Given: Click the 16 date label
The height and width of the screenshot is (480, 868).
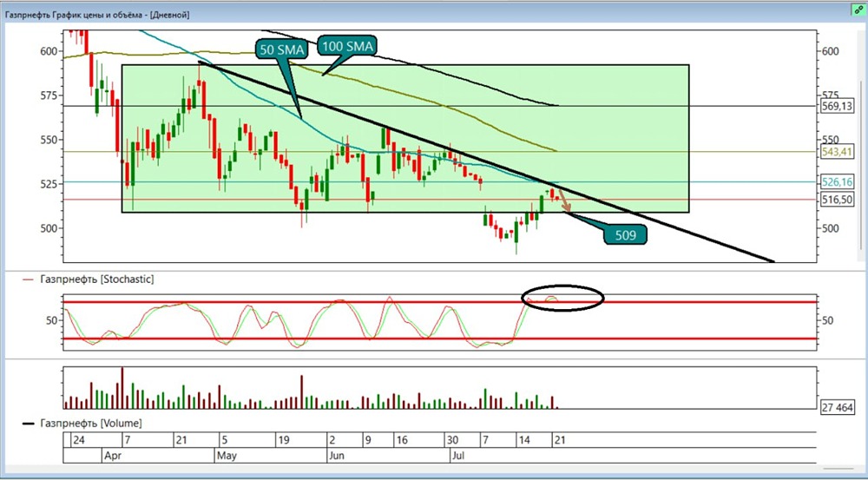Looking at the screenshot, I should [x=403, y=441].
